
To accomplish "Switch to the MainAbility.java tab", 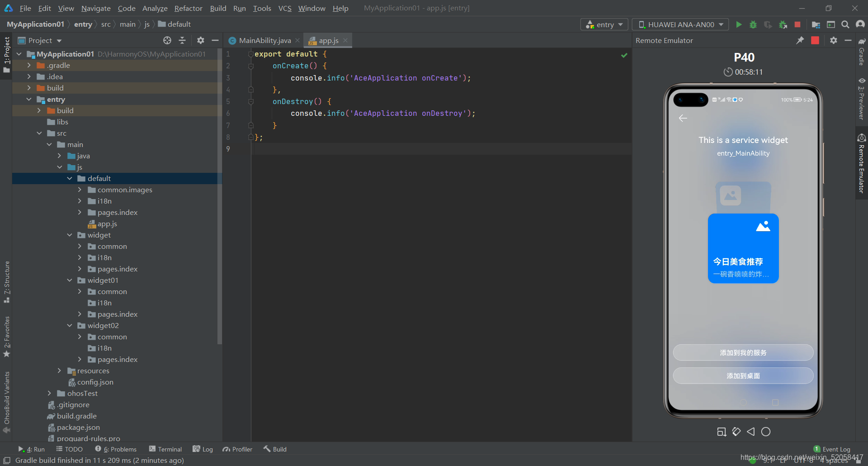I will pos(264,40).
